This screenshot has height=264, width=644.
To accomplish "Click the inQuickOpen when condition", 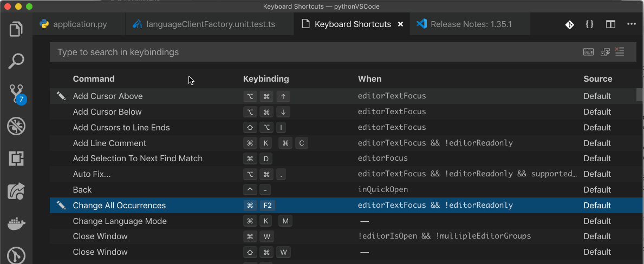I will [383, 189].
